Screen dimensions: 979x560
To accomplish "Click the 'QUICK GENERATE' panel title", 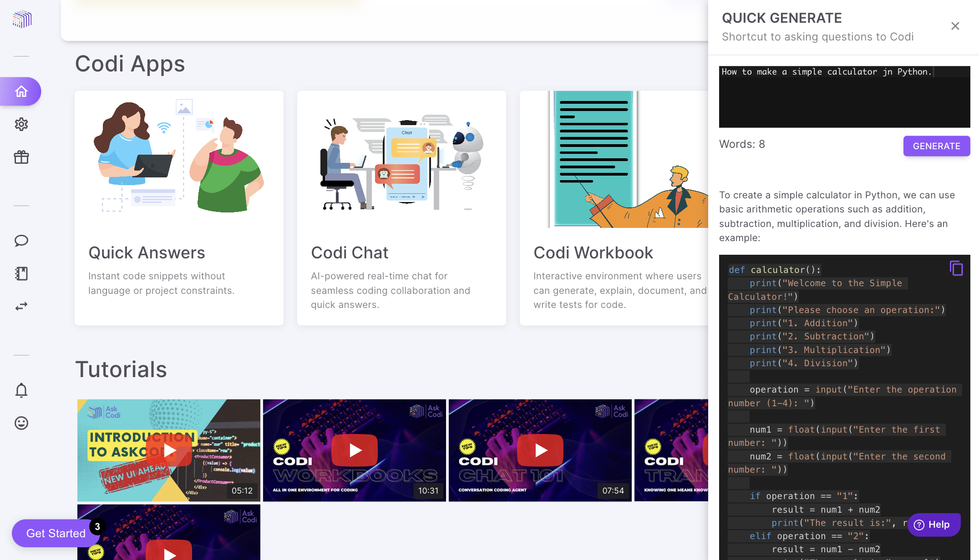I will click(x=782, y=18).
